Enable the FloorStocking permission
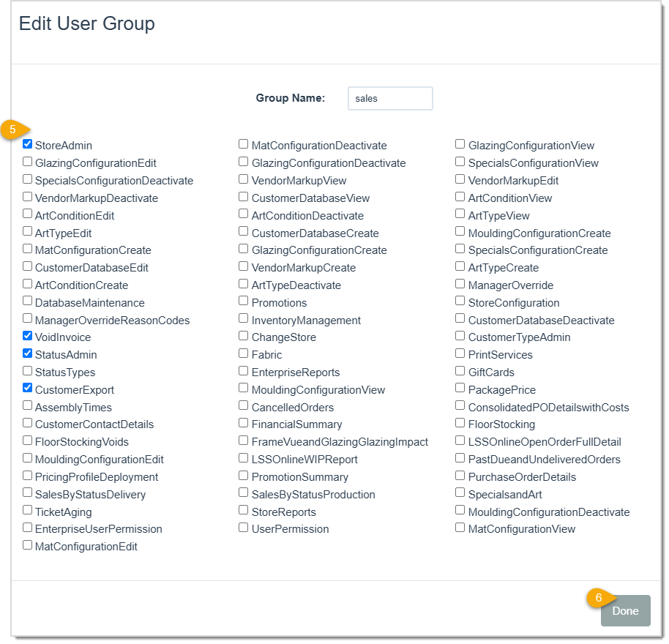Image resolution: width=669 pixels, height=644 pixels. [x=460, y=424]
